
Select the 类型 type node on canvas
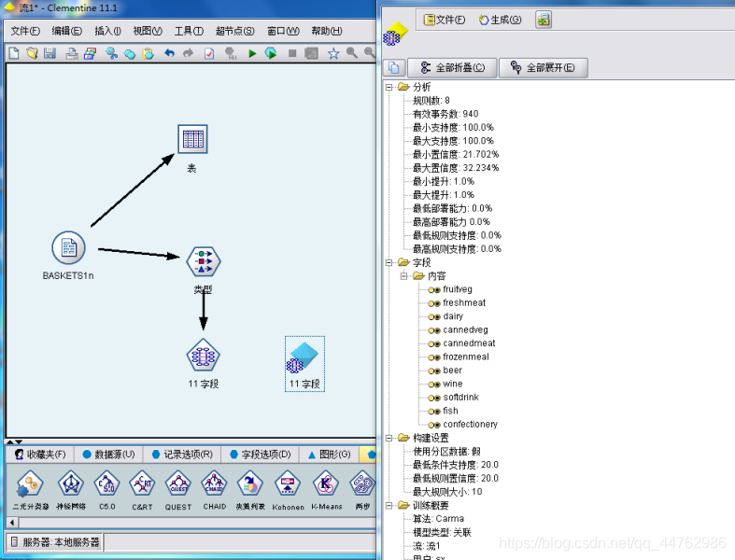pos(204,261)
